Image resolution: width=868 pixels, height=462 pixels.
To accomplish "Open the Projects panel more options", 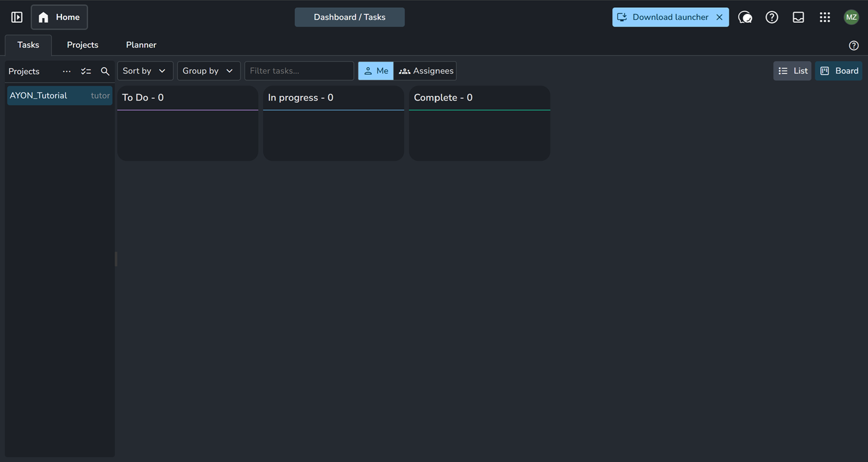I will pos(66,71).
